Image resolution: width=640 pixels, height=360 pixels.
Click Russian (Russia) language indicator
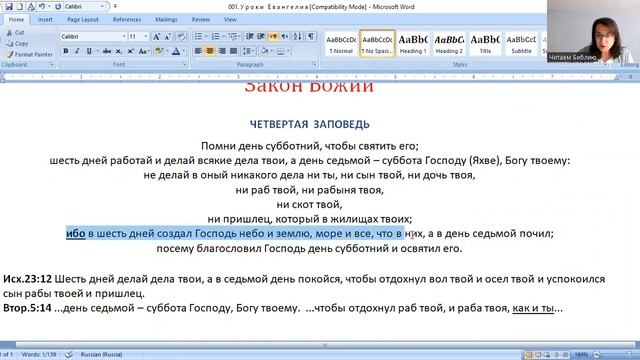[101, 355]
